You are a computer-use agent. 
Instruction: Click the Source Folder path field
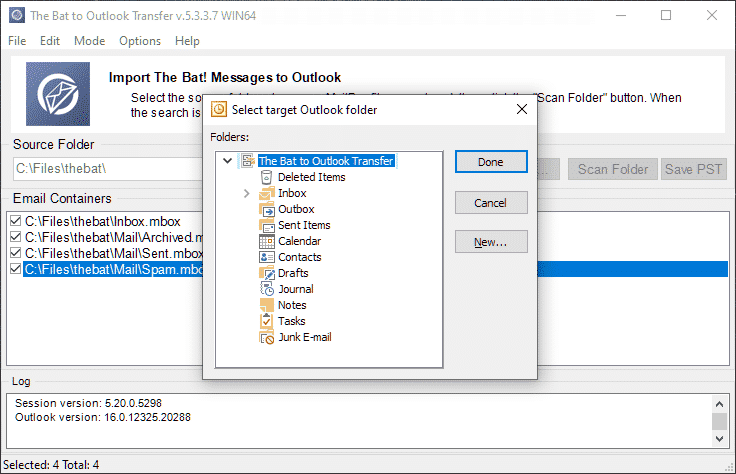tap(108, 168)
